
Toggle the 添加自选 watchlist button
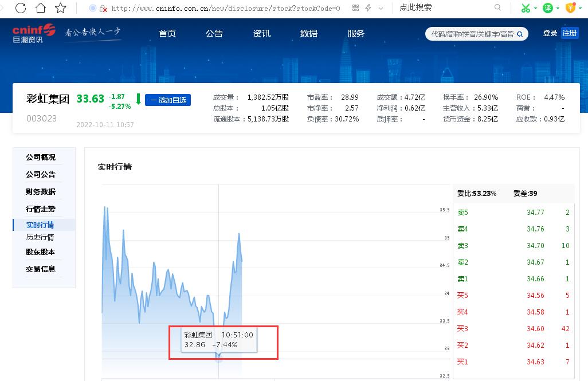click(x=168, y=100)
